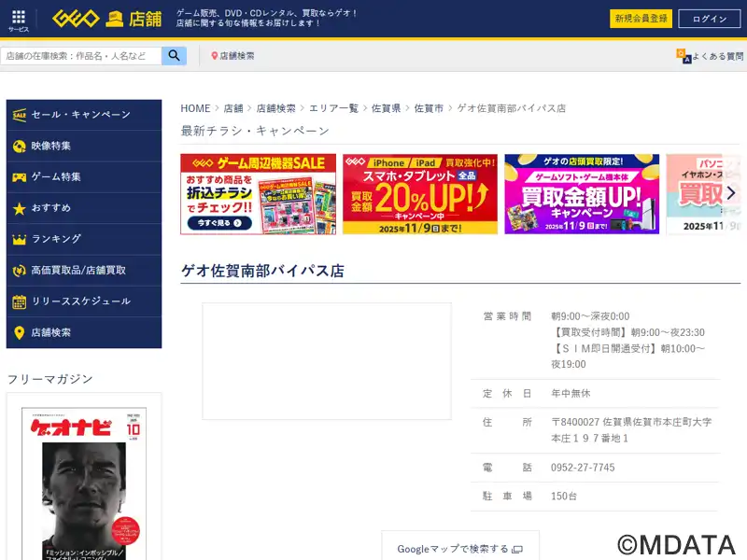Open ランキング menu item
Viewport: 747px width, 560px height.
pyautogui.click(x=84, y=239)
